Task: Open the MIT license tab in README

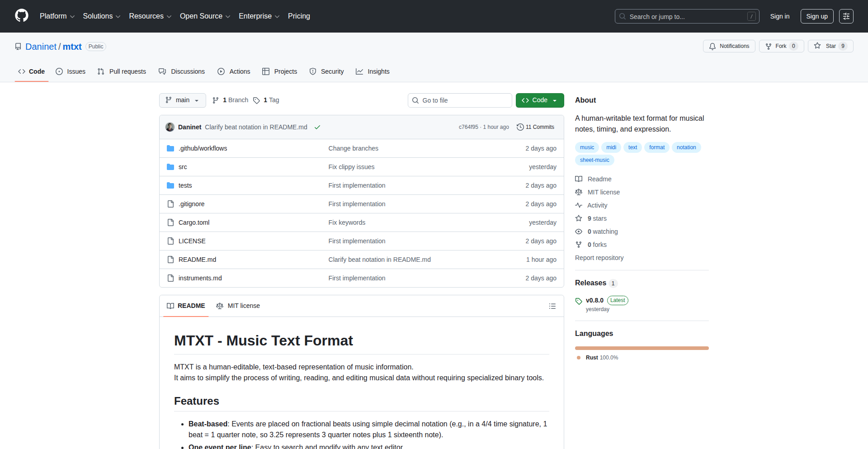Action: (x=238, y=306)
